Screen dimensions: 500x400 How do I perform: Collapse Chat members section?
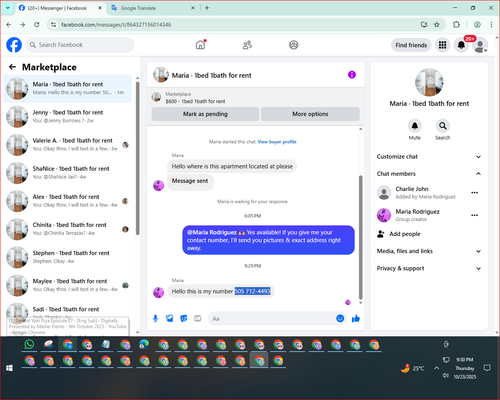click(429, 174)
